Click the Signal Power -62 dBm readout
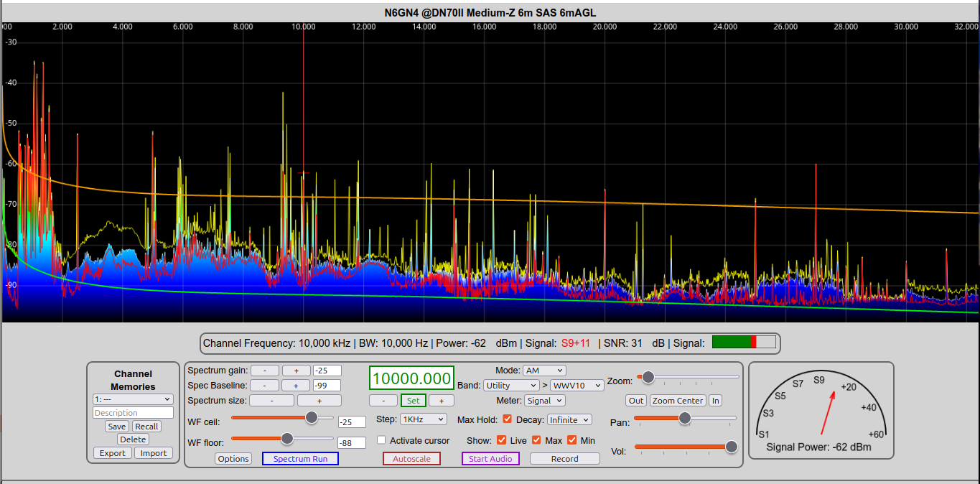The image size is (980, 484). pos(819,447)
